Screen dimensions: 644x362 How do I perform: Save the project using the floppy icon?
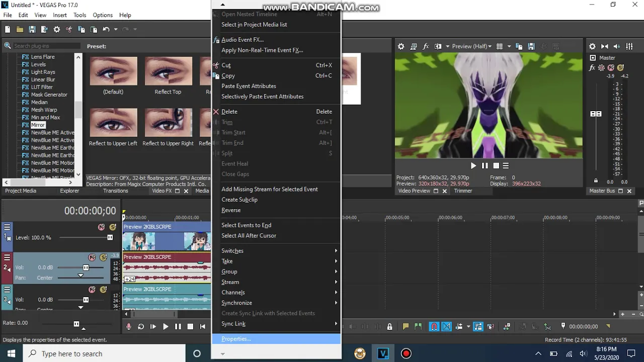tap(32, 30)
